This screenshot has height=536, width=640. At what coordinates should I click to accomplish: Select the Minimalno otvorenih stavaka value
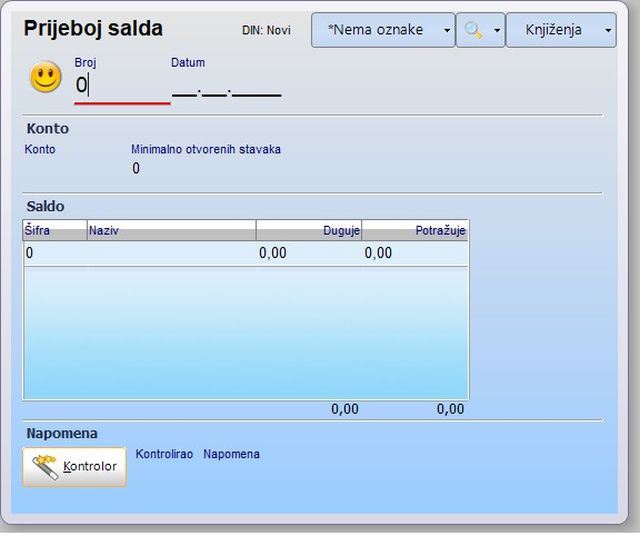[x=136, y=168]
